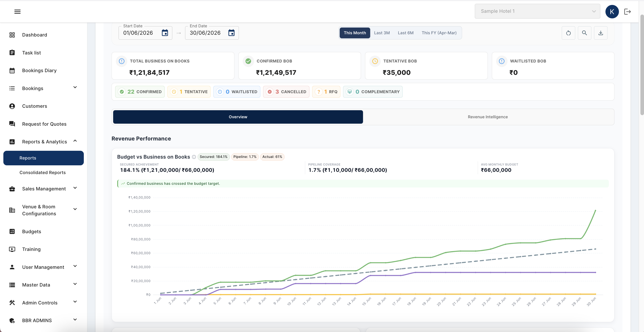Screen dimensions: 644x332
Task: Open Request for Quotes page
Action: [44, 124]
